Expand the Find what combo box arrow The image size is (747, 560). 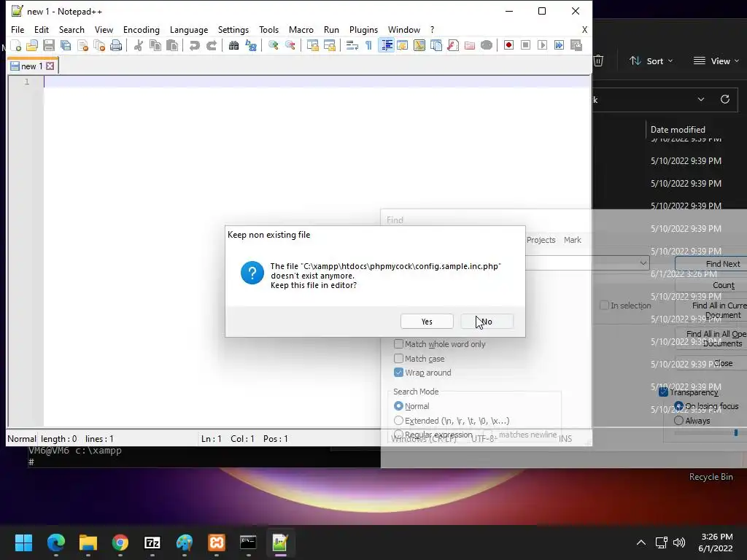pyautogui.click(x=643, y=262)
